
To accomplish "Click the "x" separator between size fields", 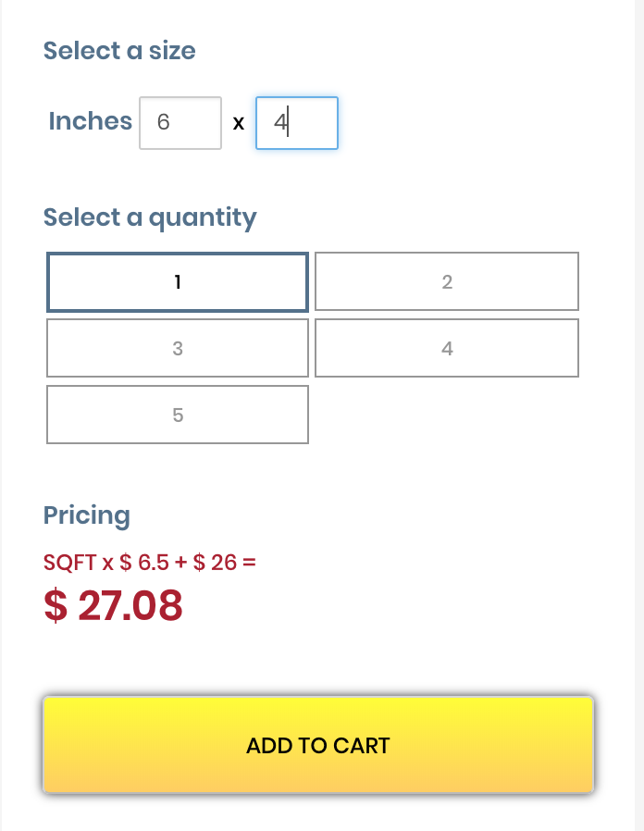I will tap(238, 123).
